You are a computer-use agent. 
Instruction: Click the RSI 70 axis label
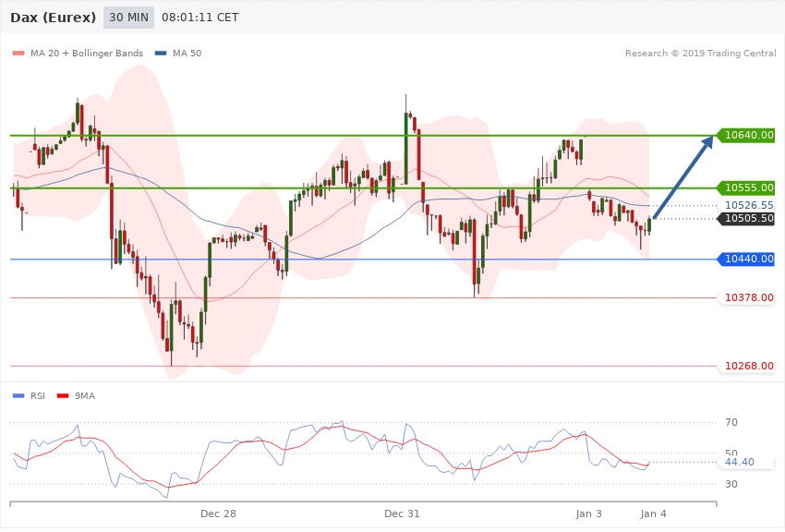[731, 422]
